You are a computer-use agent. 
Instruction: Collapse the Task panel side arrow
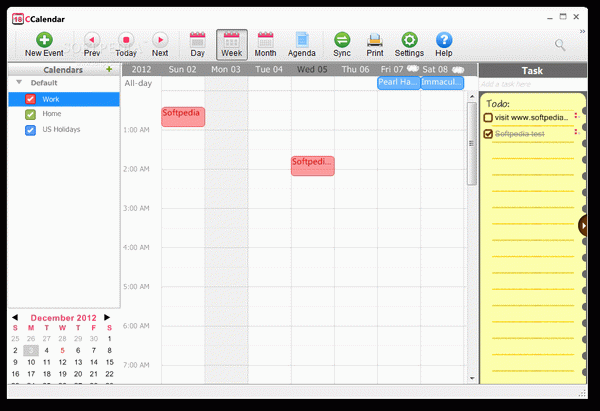[x=583, y=225]
